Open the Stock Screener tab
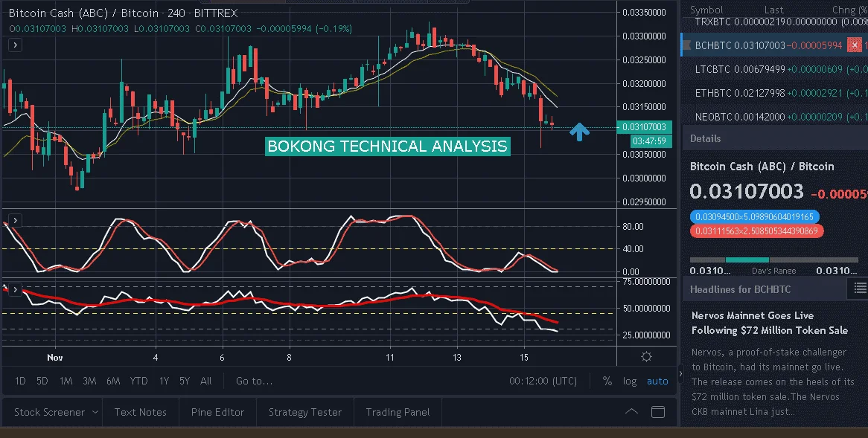The height and width of the screenshot is (438, 868). tap(49, 412)
